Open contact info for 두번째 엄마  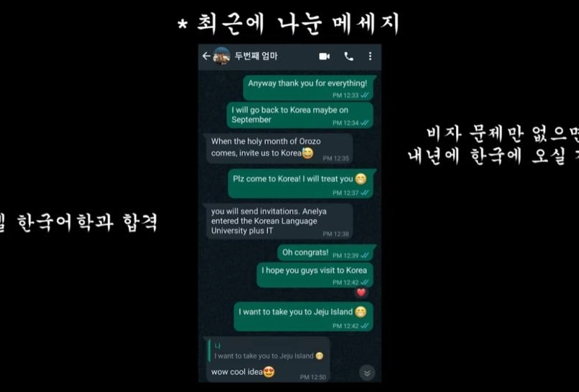pos(256,56)
